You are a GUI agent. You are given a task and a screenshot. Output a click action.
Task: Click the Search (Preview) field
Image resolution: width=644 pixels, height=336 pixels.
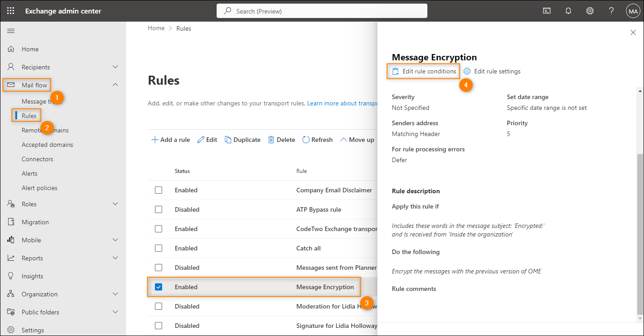pyautogui.click(x=322, y=10)
